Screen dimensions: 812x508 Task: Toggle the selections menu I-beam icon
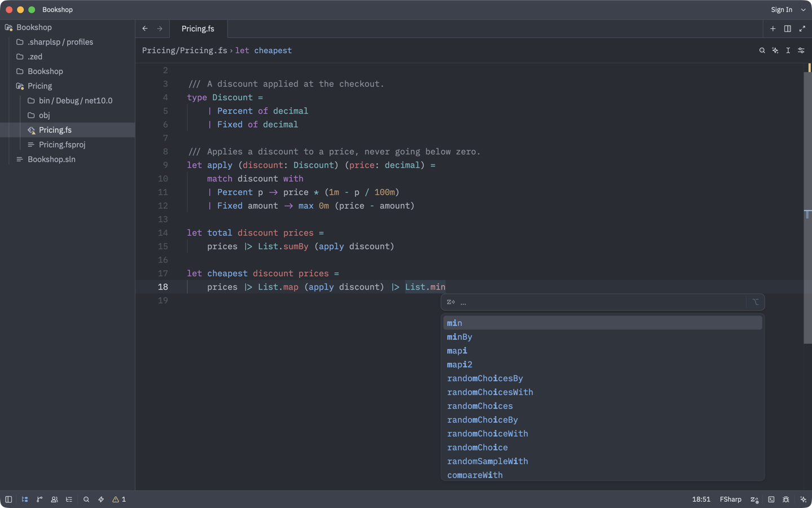(788, 51)
